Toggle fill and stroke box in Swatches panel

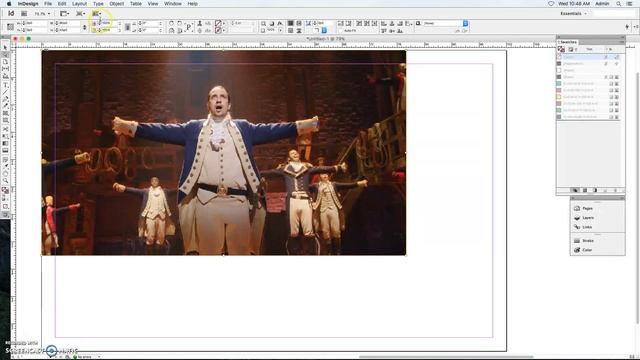(x=561, y=49)
